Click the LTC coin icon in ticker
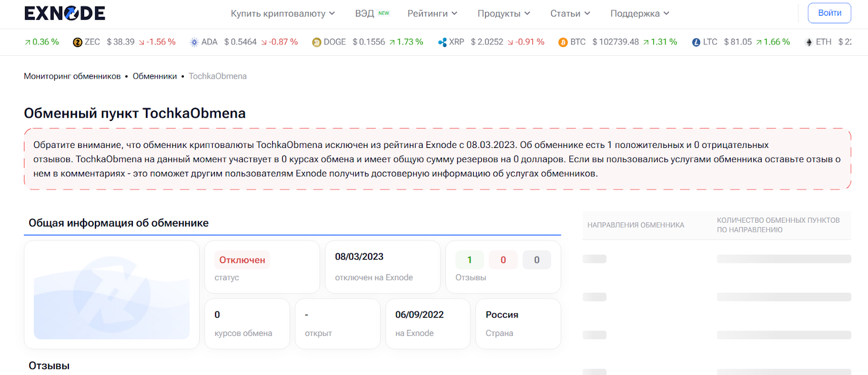Screen dimensions: 868x375 click(x=696, y=42)
